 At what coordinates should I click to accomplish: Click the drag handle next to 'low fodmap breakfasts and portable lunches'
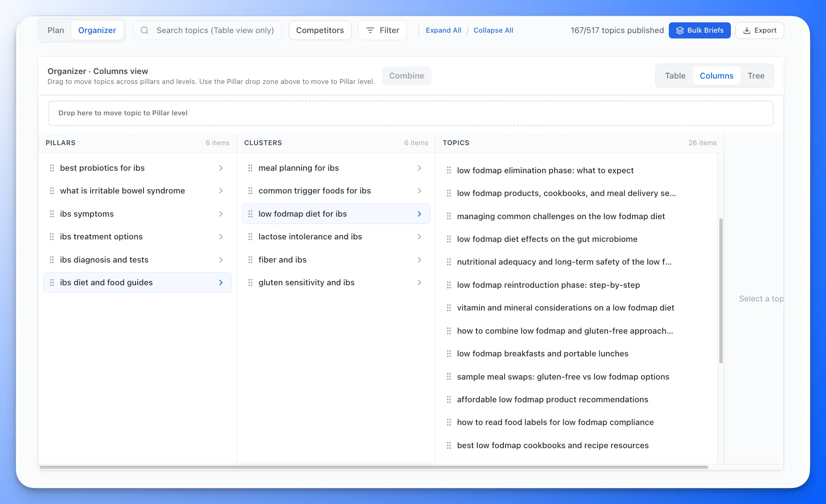[450, 354]
